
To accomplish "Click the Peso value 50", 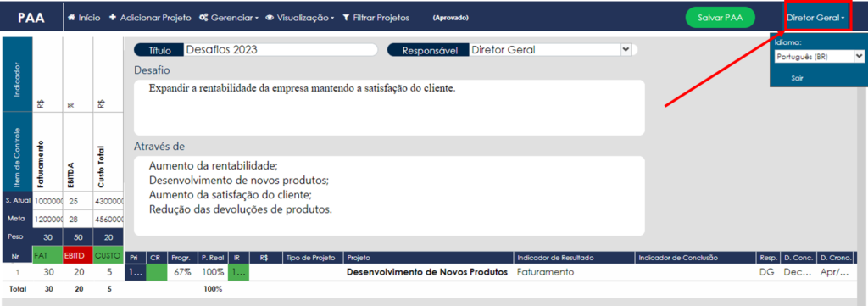I will click(77, 236).
